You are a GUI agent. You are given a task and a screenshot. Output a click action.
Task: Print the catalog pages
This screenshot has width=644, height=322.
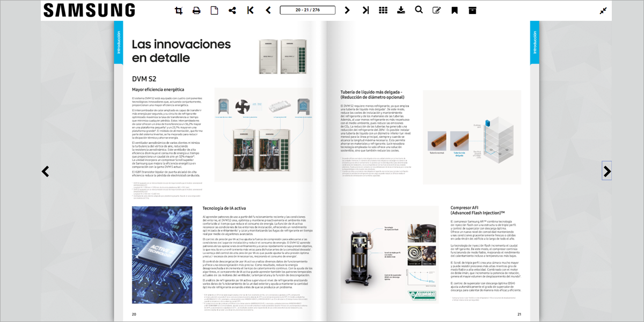point(196,10)
